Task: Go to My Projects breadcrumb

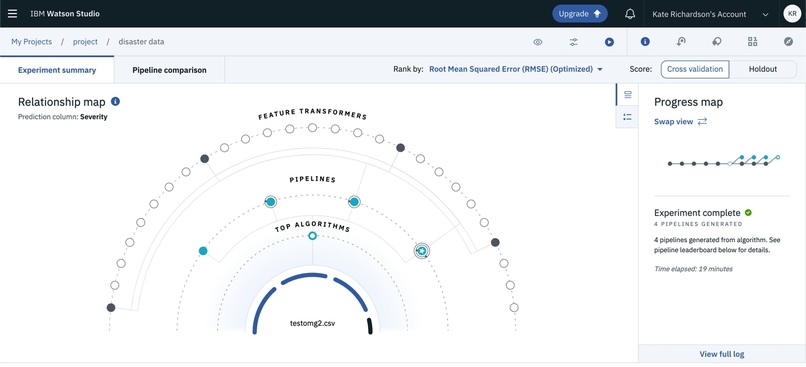Action: pyautogui.click(x=31, y=42)
